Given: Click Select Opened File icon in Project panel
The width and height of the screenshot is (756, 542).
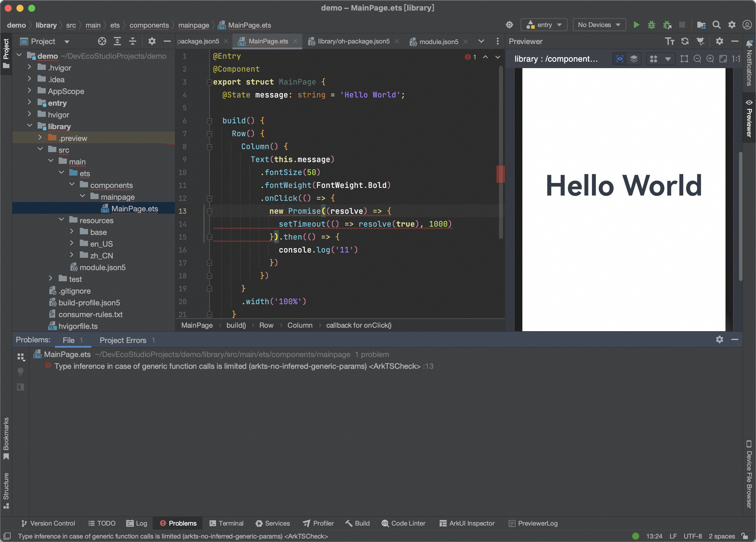Looking at the screenshot, I should pyautogui.click(x=102, y=41).
